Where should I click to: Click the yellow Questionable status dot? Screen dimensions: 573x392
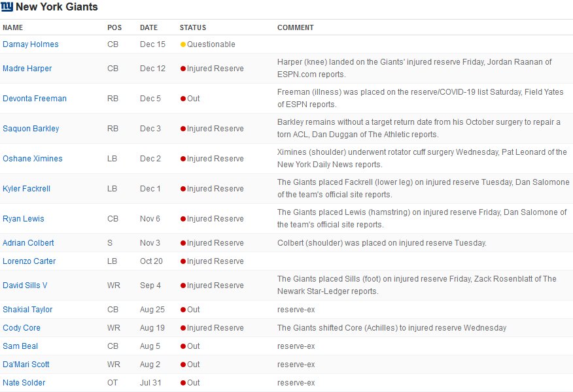pyautogui.click(x=183, y=44)
